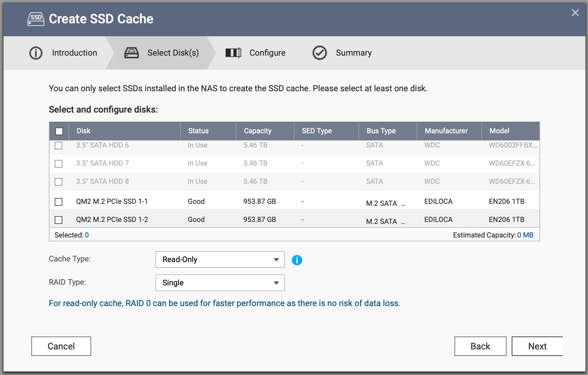This screenshot has width=588, height=375.
Task: Click the blue info icon beside Cache Type
Action: [297, 260]
